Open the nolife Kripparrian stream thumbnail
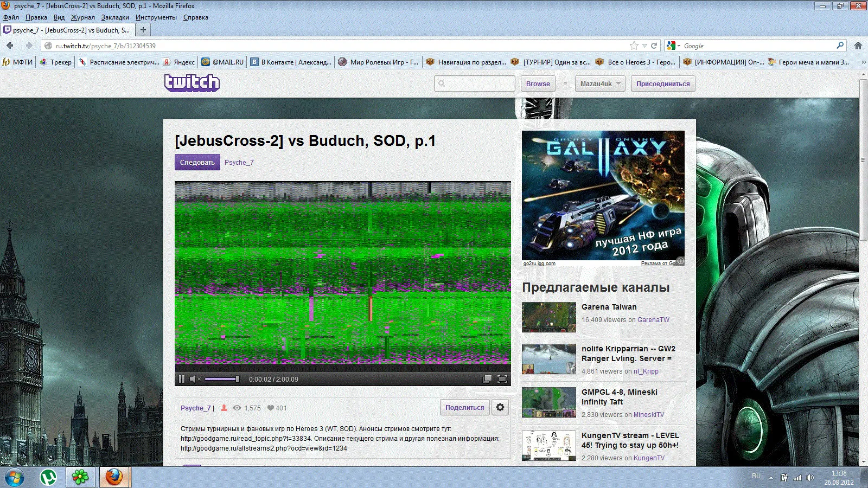This screenshot has width=868, height=488. click(x=549, y=359)
